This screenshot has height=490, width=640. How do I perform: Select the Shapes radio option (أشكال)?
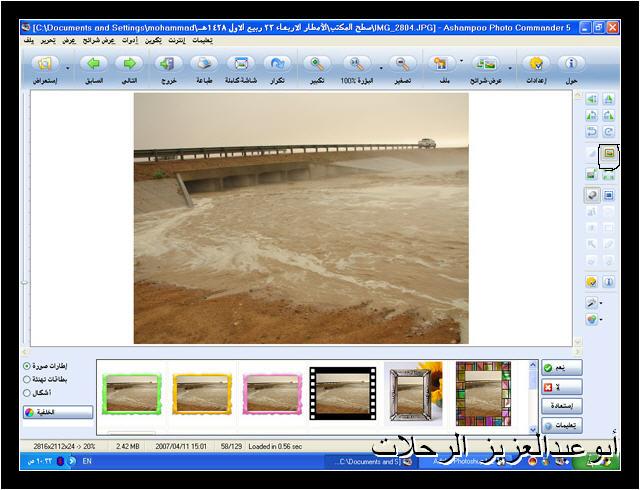point(27,393)
